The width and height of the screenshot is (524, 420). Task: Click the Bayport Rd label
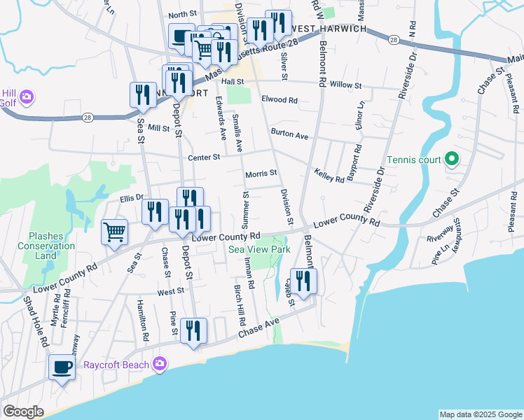tap(354, 163)
